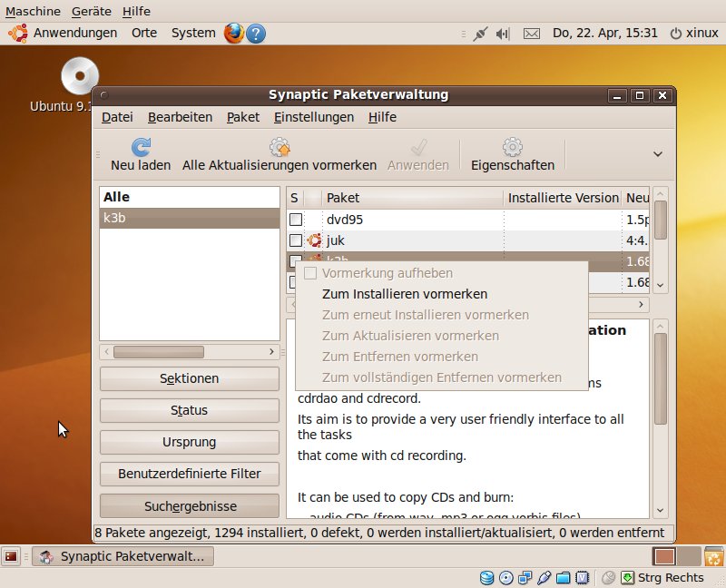The image size is (726, 588).
Task: Click the show desktop icon in taskbar
Action: click(12, 556)
